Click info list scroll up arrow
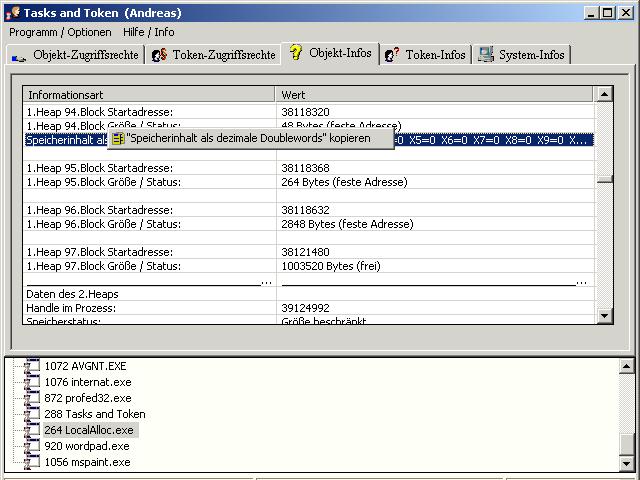This screenshot has width=640, height=480. click(x=604, y=94)
